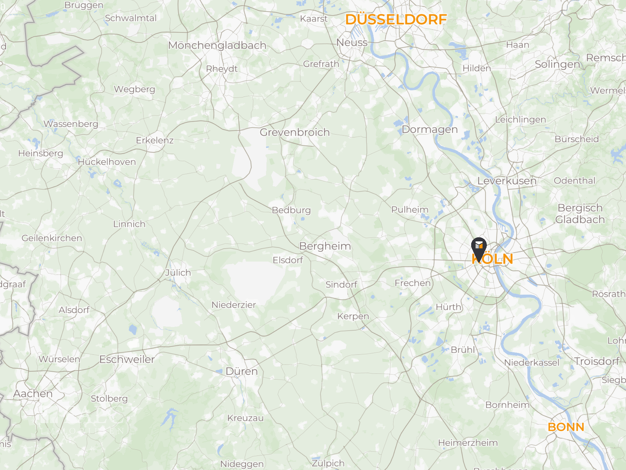Click the Kerpen town label
The height and width of the screenshot is (470, 626).
353,316
